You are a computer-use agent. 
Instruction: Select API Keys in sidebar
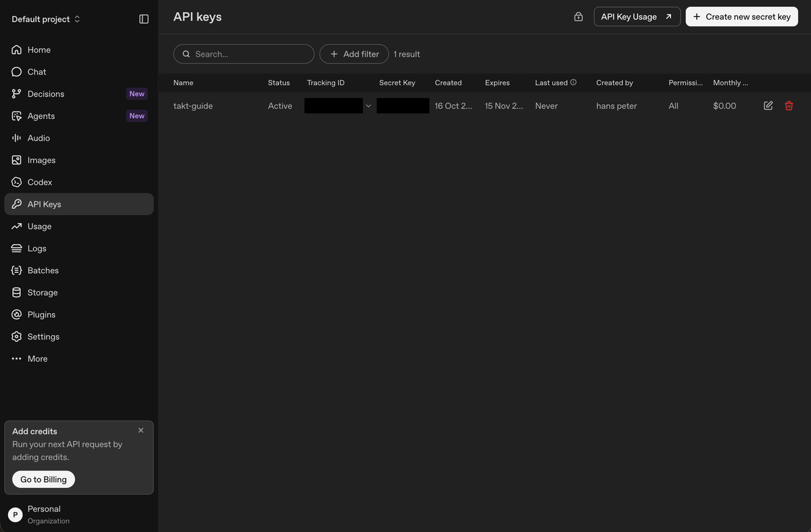pos(79,204)
